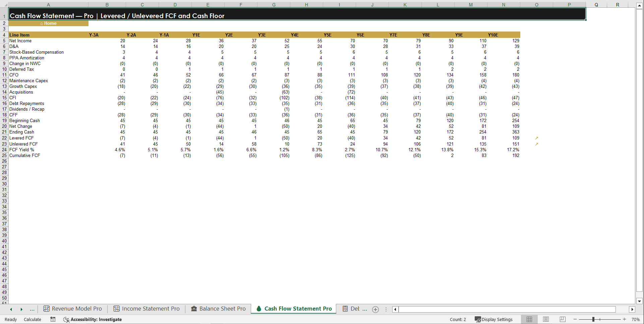Click the zoom out minus button

[x=575, y=319]
